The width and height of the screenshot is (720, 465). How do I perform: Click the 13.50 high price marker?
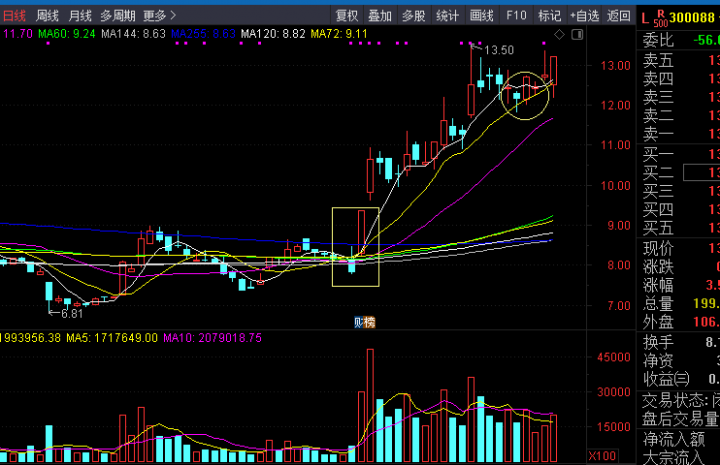coord(498,50)
